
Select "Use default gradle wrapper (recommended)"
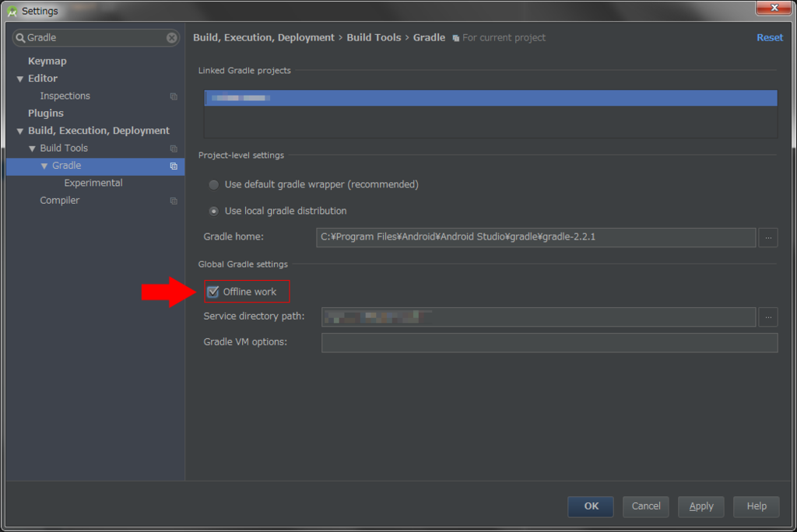214,184
